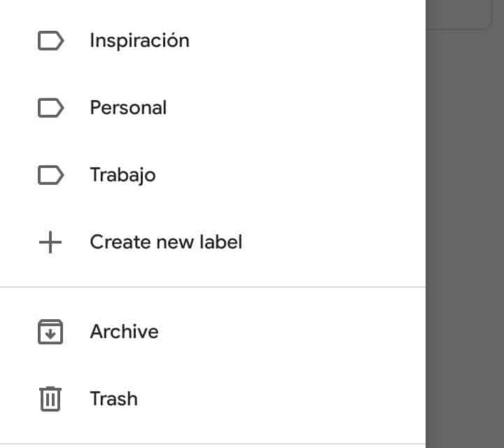504x448 pixels.
Task: Click blank area right of Create new label
Action: (x=336, y=243)
